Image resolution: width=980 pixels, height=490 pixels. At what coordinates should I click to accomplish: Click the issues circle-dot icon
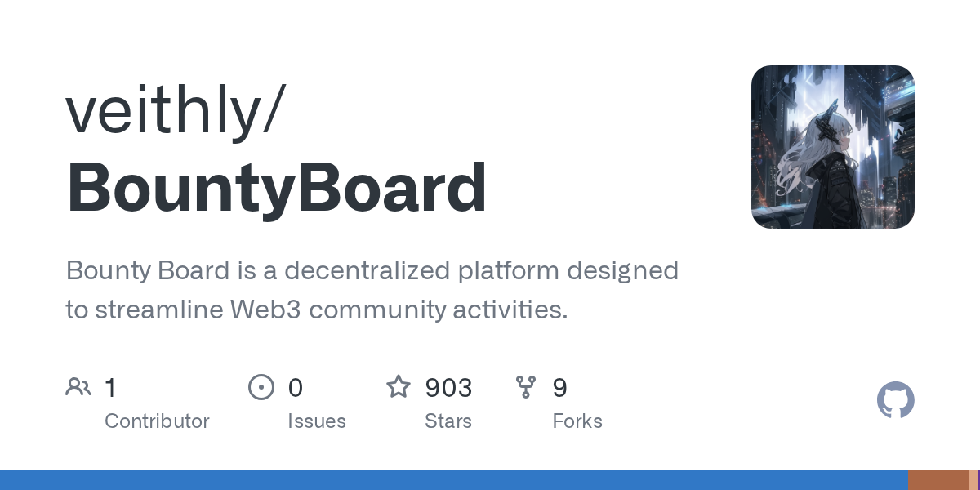[261, 386]
